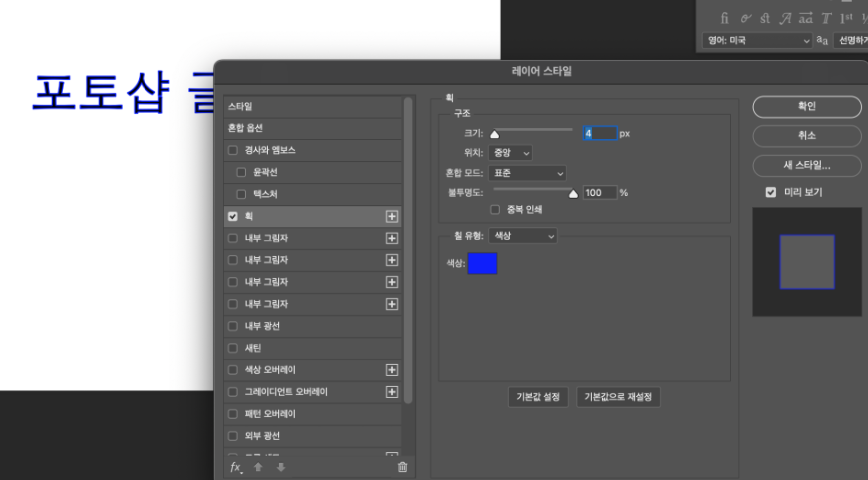Click the effects list vertical scrollbar
Viewport: 868px width, 480px height.
coord(408,250)
